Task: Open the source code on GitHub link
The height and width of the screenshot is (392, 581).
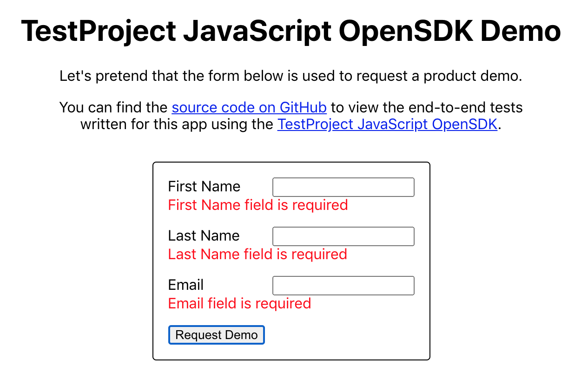Action: (x=249, y=108)
